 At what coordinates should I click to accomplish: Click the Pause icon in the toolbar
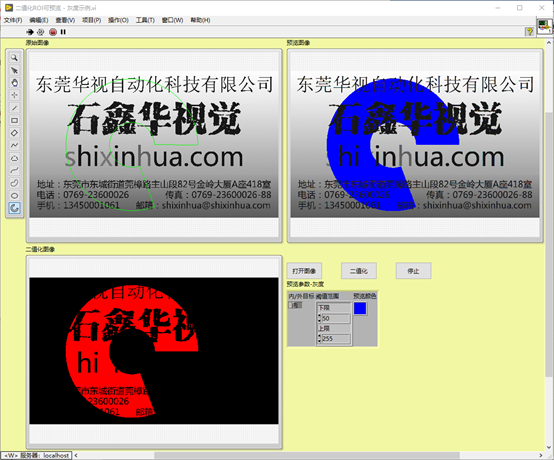[x=63, y=32]
